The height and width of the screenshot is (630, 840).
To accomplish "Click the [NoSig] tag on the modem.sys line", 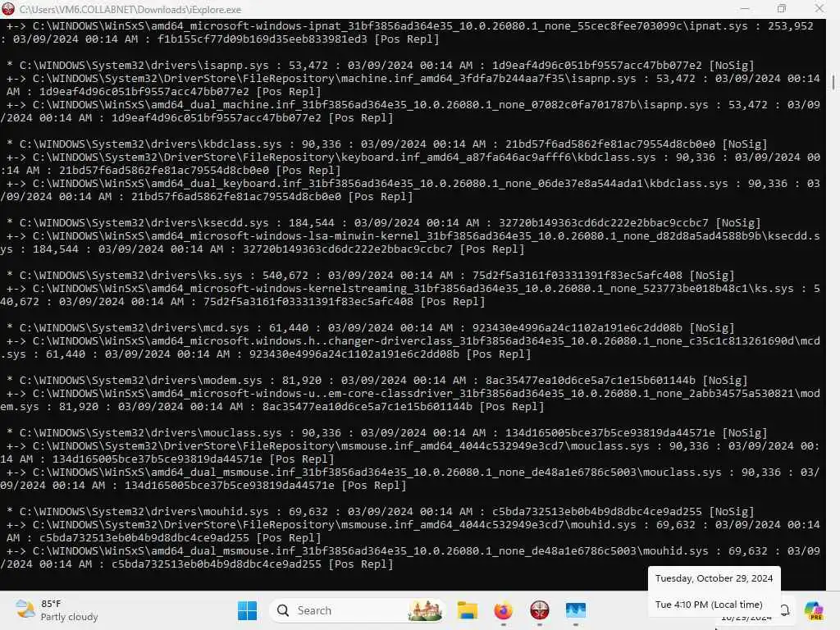I will [725, 381].
